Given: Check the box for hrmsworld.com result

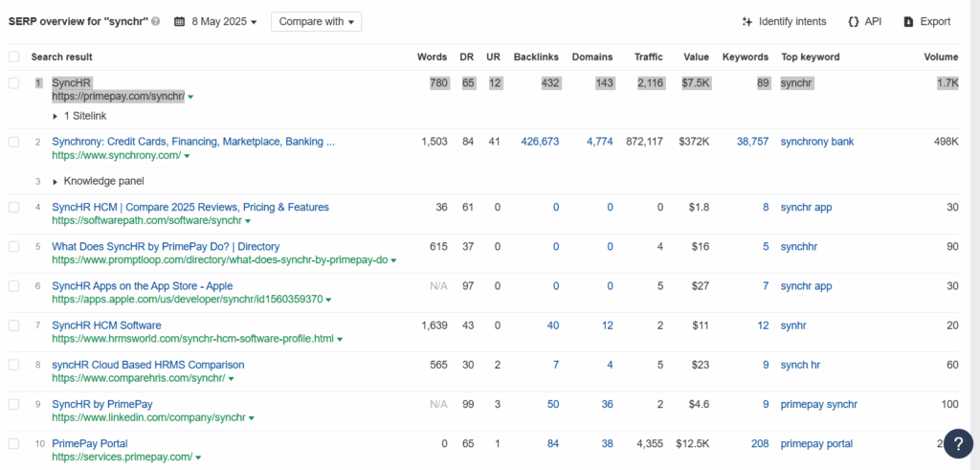Looking at the screenshot, I should (13, 325).
